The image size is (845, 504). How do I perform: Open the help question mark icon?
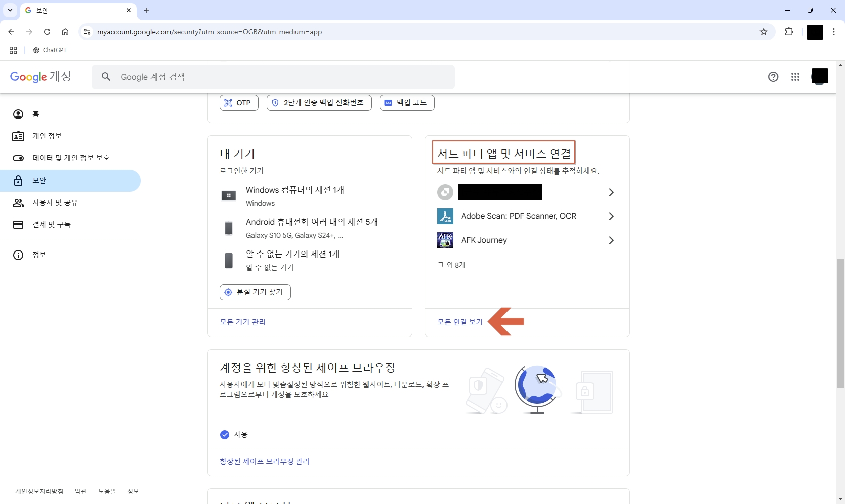(773, 77)
